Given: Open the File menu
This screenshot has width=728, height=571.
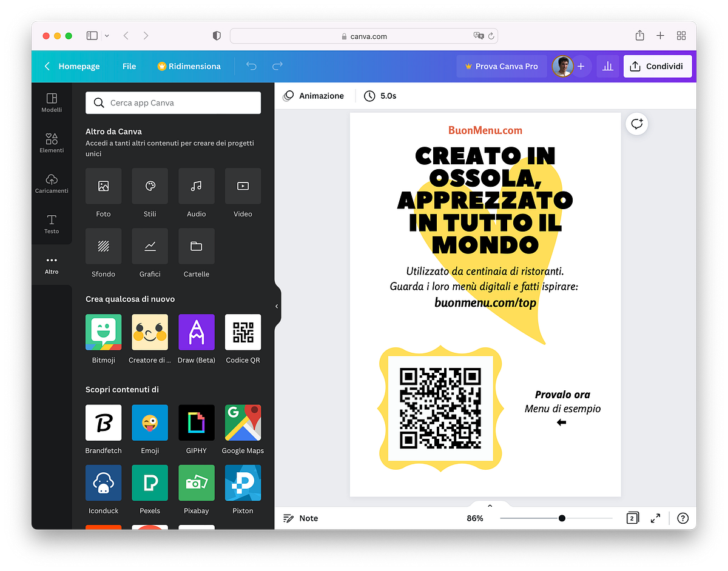Looking at the screenshot, I should point(129,66).
